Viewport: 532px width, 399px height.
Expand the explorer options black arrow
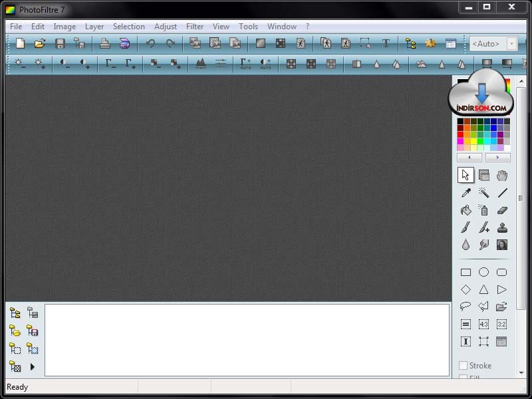click(33, 367)
